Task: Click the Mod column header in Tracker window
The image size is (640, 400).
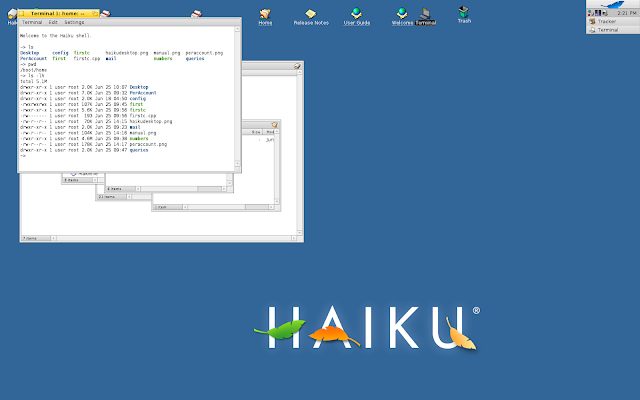Action: [x=270, y=132]
